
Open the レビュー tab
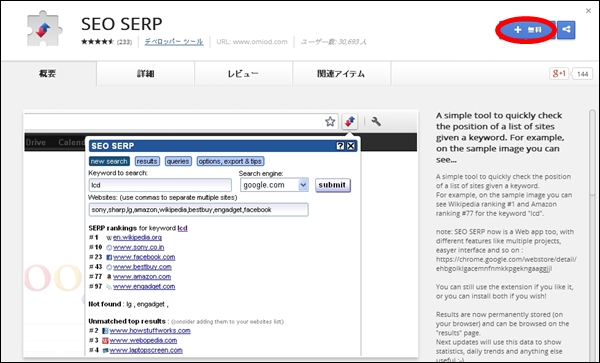point(243,73)
